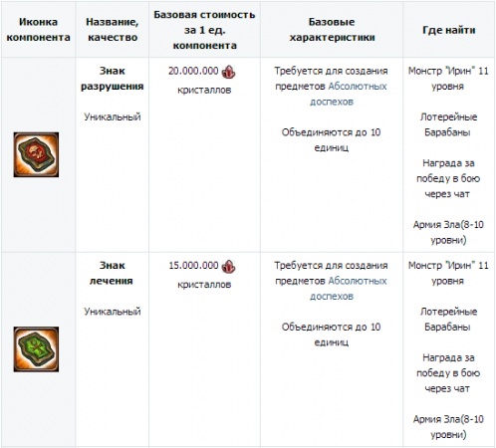Click the red crystal icon beside 20.000.000
Image resolution: width=496 pixels, height=448 pixels.
228,72
